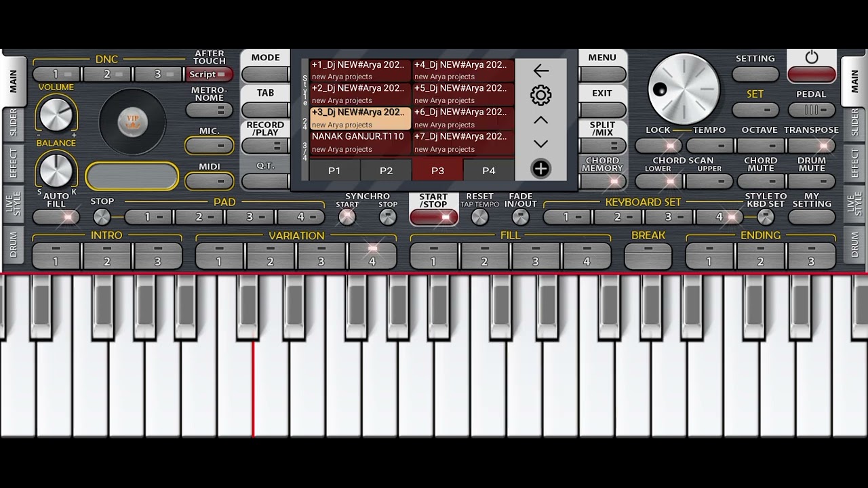
Task: Adjust the Balance knob
Action: point(56,169)
